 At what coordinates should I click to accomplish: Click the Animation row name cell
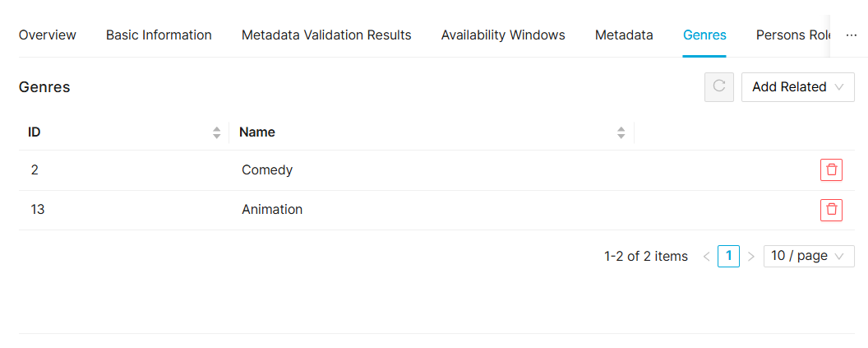click(272, 210)
